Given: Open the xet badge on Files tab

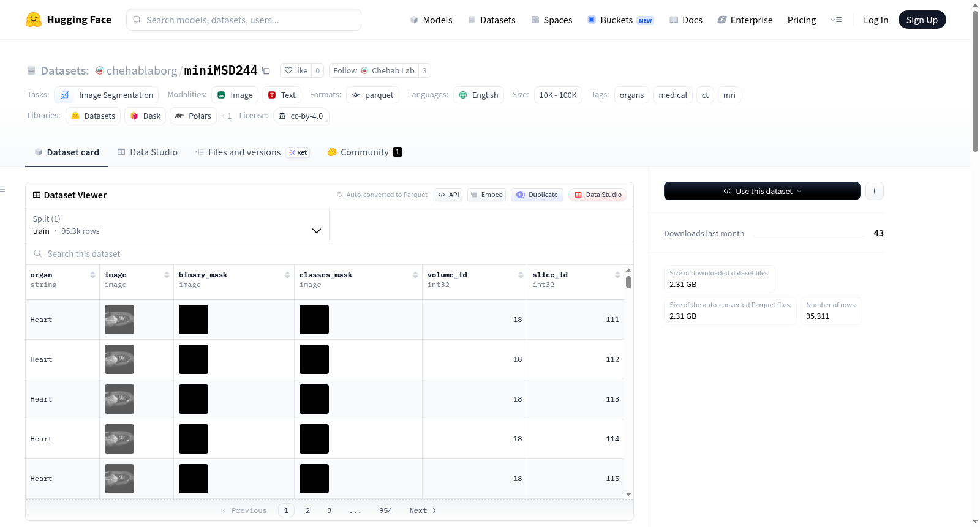Looking at the screenshot, I should pyautogui.click(x=298, y=152).
